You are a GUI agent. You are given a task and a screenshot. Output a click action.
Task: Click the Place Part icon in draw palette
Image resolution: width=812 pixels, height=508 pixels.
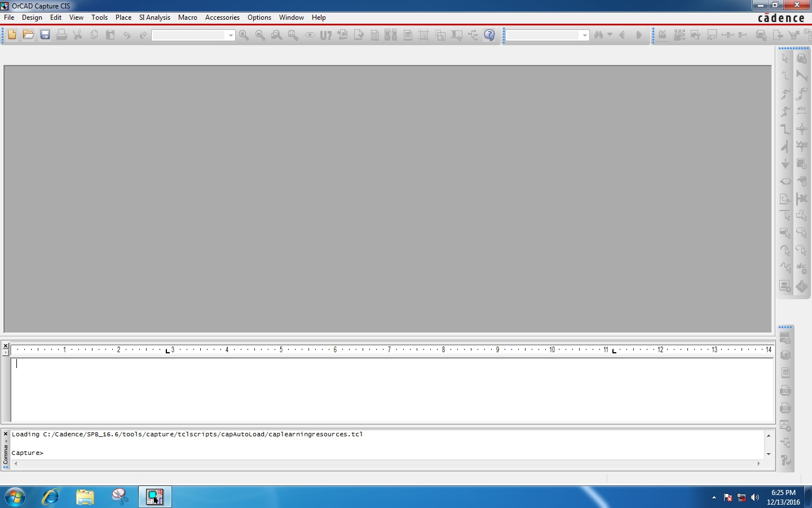coord(802,59)
